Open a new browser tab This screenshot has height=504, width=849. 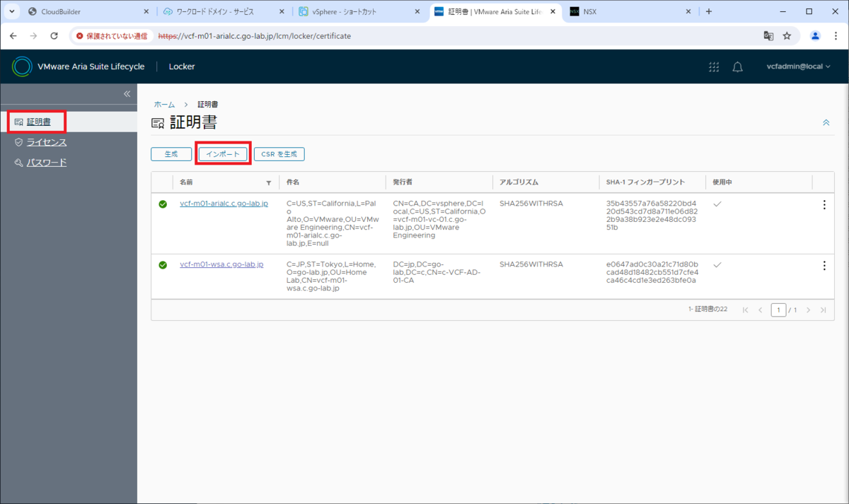[x=709, y=11]
